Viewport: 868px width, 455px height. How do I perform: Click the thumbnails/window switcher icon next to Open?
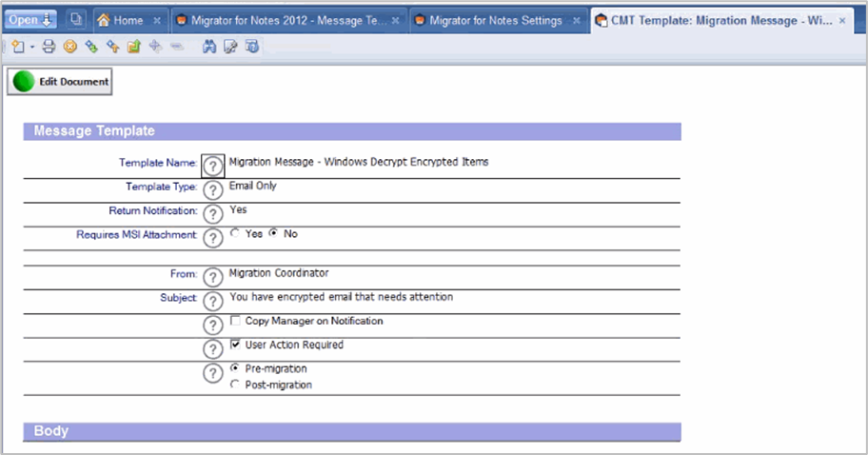pyautogui.click(x=76, y=20)
